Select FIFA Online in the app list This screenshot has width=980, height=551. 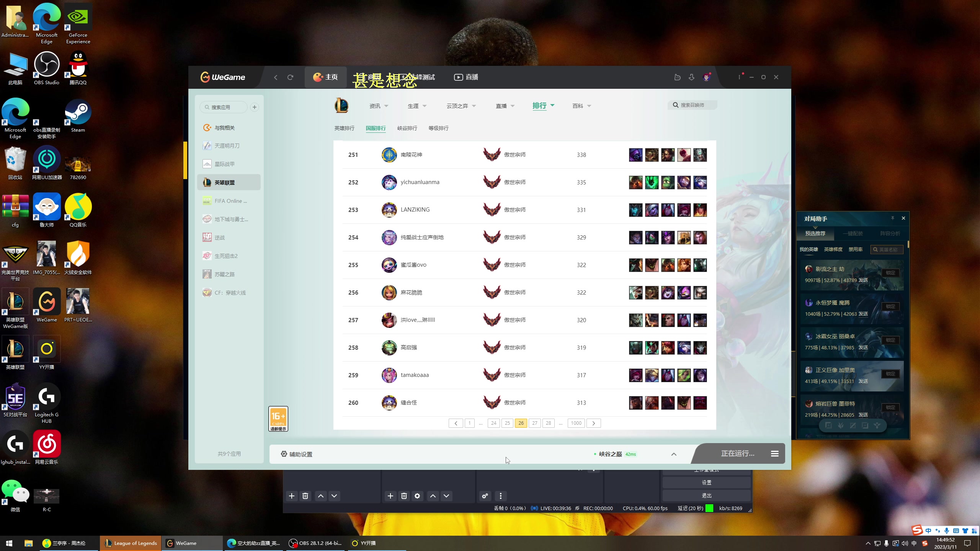click(x=229, y=201)
